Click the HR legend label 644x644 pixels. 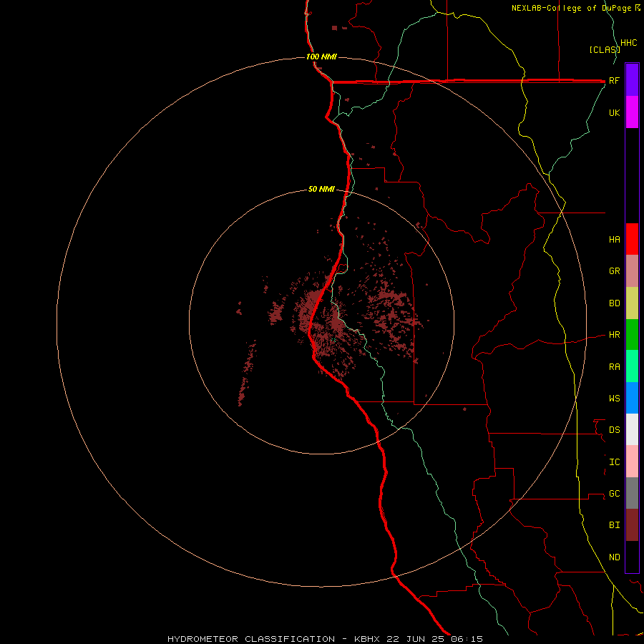click(614, 335)
